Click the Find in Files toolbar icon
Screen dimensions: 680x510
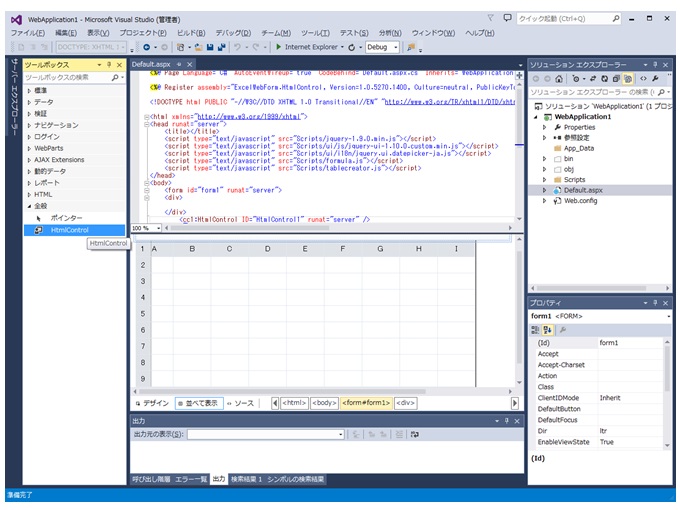411,47
